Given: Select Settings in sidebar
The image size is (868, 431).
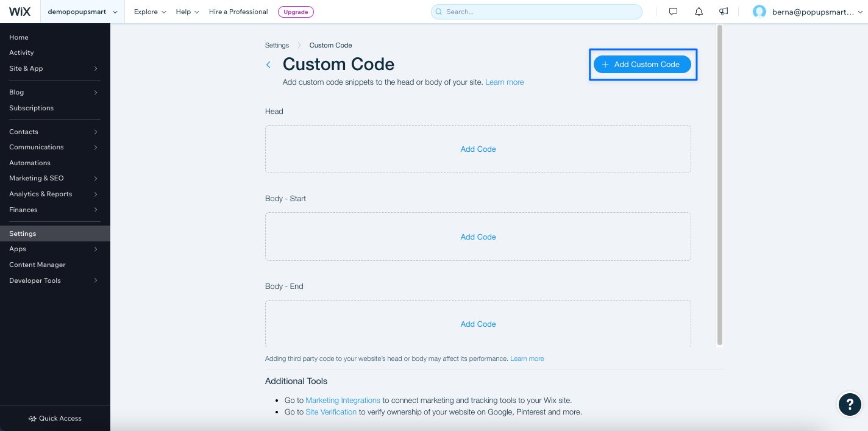Looking at the screenshot, I should (x=55, y=233).
